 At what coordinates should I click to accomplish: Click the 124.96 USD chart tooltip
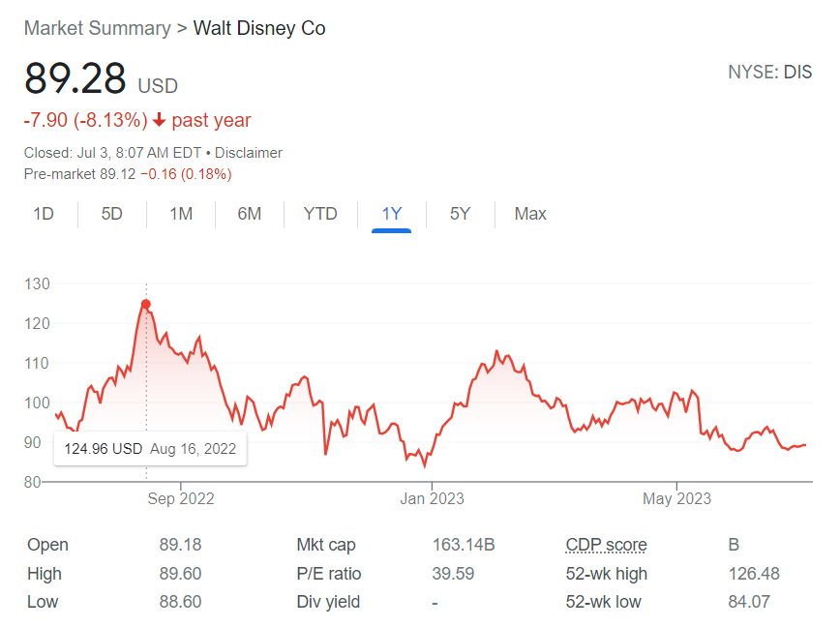click(150, 449)
